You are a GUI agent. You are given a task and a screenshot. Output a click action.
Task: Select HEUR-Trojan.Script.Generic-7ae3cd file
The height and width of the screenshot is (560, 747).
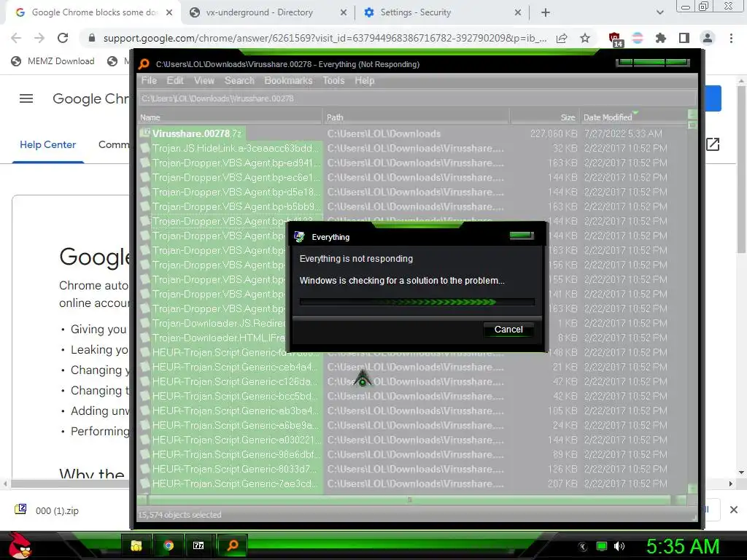coord(231,484)
